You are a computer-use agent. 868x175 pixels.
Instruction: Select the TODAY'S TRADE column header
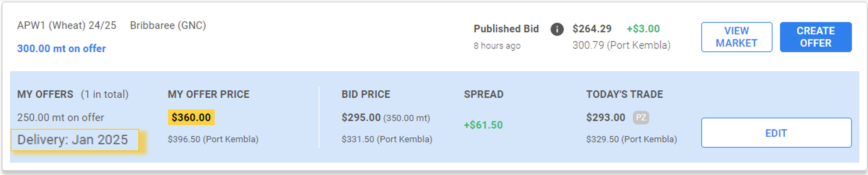pyautogui.click(x=624, y=95)
